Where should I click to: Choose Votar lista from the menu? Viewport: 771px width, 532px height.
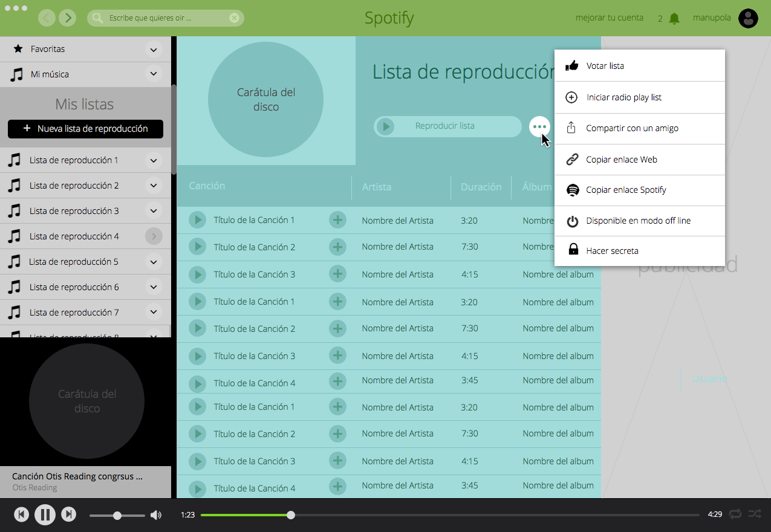tap(639, 66)
